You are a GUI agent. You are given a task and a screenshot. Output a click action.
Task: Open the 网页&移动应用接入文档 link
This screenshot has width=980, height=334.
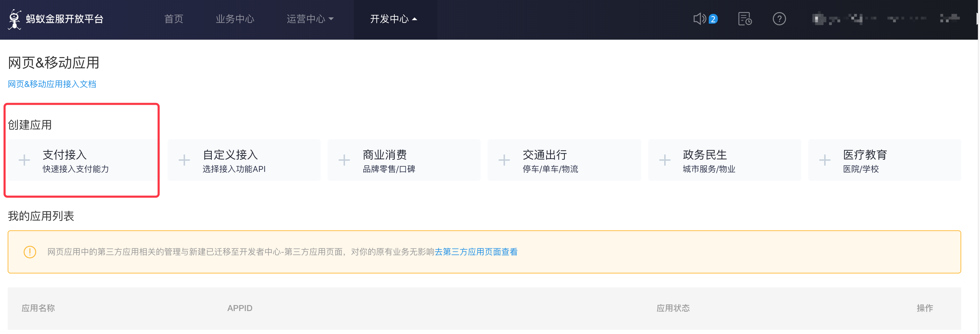coord(52,84)
